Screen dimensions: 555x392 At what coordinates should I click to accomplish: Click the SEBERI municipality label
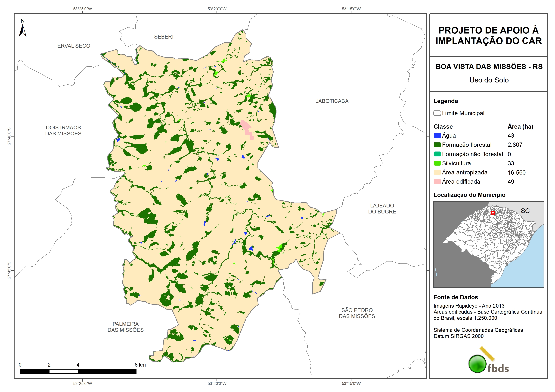164,37
